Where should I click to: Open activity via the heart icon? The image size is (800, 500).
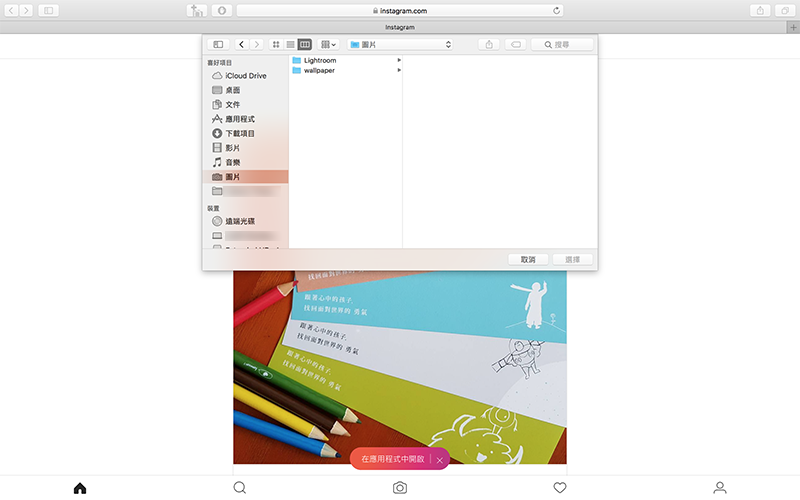[x=560, y=488]
